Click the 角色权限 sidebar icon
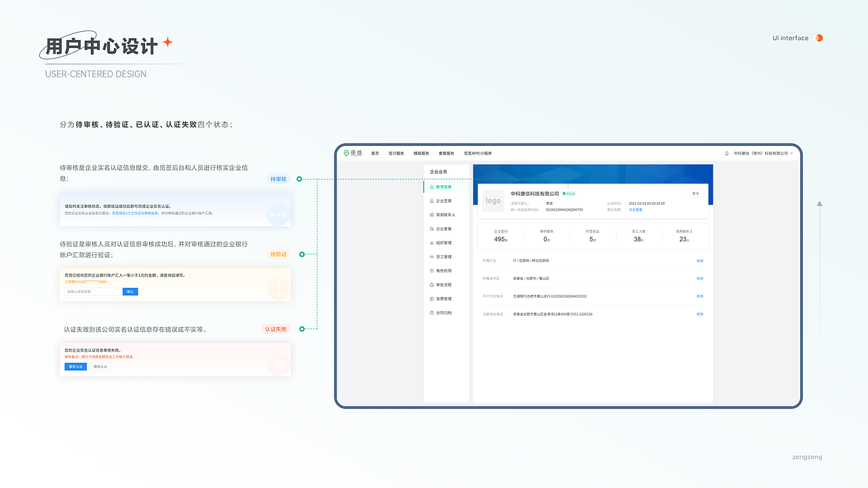 (x=432, y=270)
